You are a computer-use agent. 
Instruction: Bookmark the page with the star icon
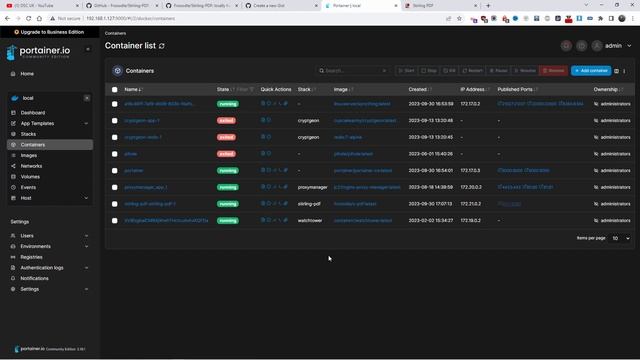[x=459, y=18]
